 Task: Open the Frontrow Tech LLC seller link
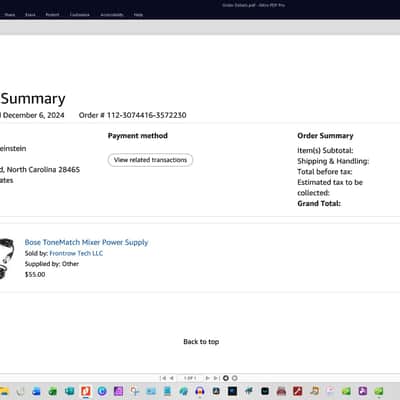point(76,253)
